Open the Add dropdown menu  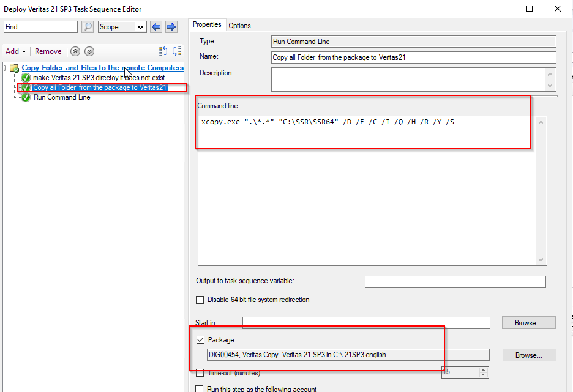pyautogui.click(x=16, y=51)
